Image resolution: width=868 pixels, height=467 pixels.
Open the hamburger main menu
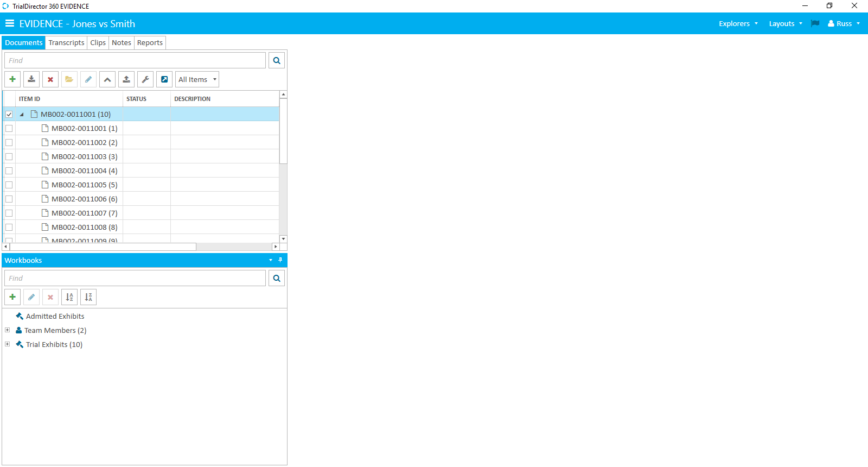click(10, 23)
